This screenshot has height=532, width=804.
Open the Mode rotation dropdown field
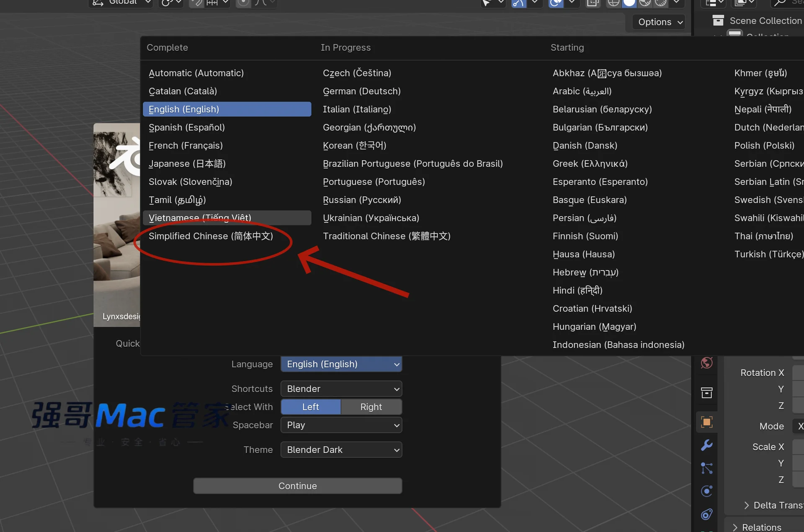[798, 426]
